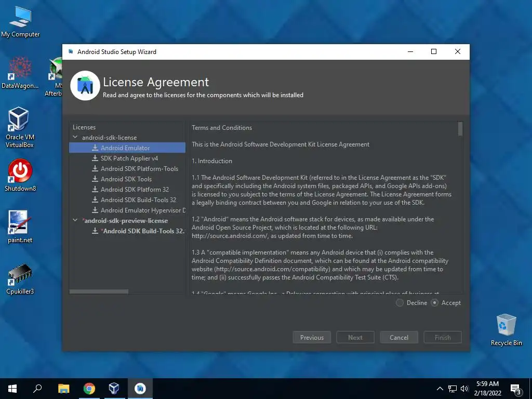Viewport: 532px width, 399px height.
Task: Minimize the Setup Wizard window
Action: 410,51
